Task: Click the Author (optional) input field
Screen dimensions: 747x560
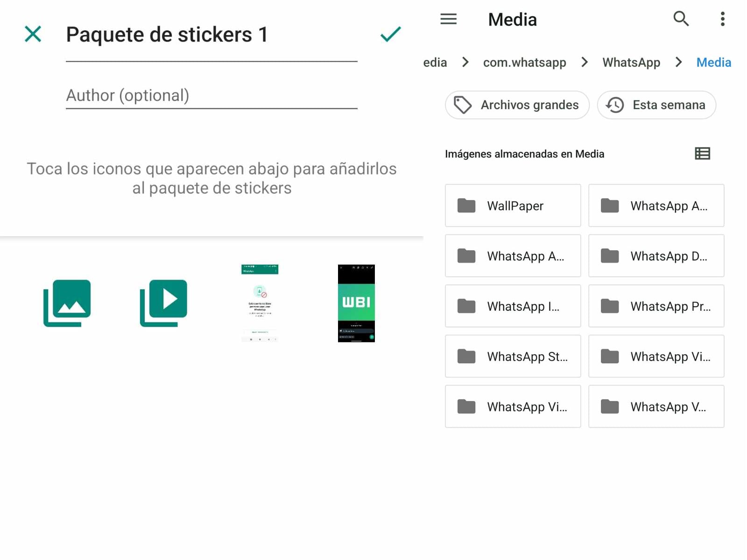Action: pyautogui.click(x=210, y=95)
